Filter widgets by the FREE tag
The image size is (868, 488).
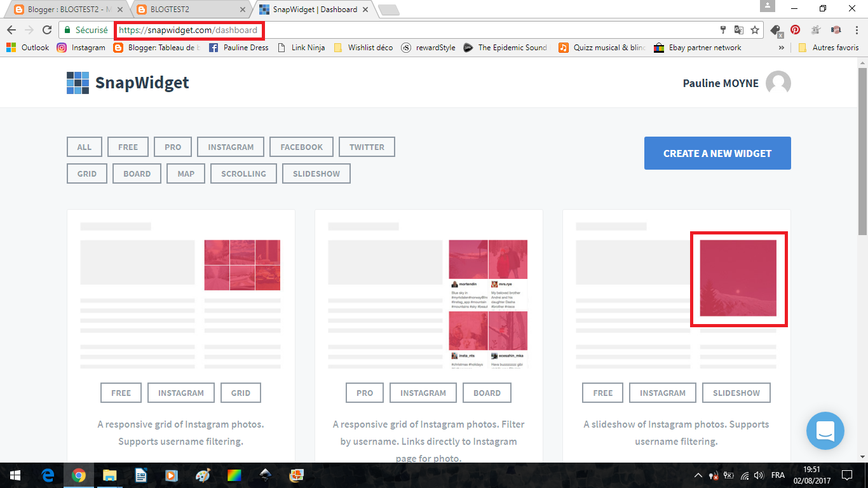(128, 147)
